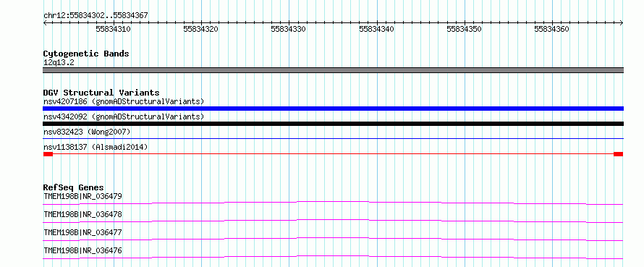
Task: Click the right red block of nsv1138137
Action: point(618,154)
